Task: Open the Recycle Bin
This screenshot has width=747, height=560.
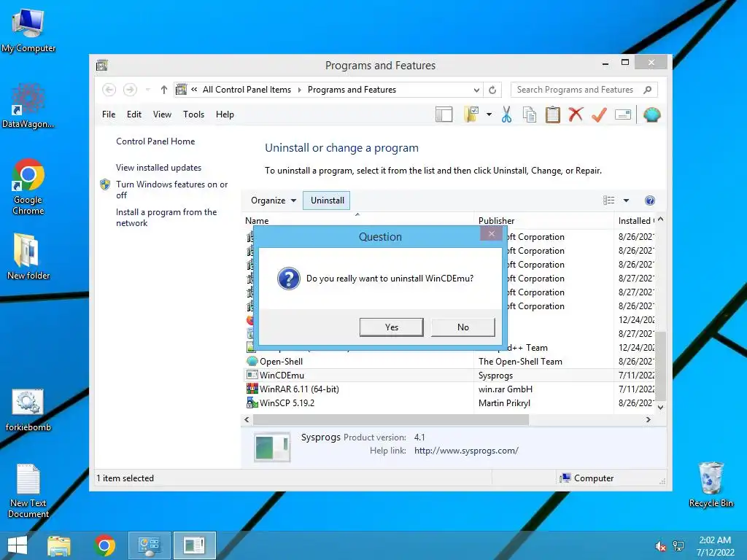Action: pos(711,484)
